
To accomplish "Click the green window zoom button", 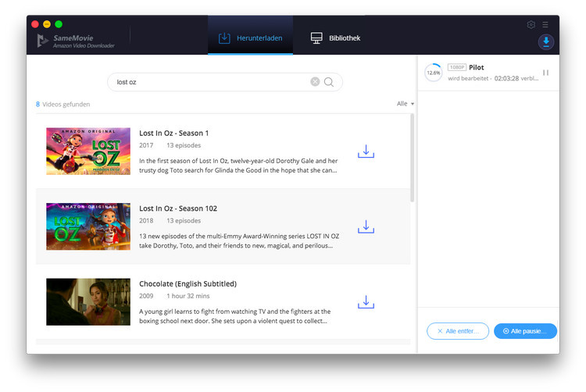I will pyautogui.click(x=59, y=24).
